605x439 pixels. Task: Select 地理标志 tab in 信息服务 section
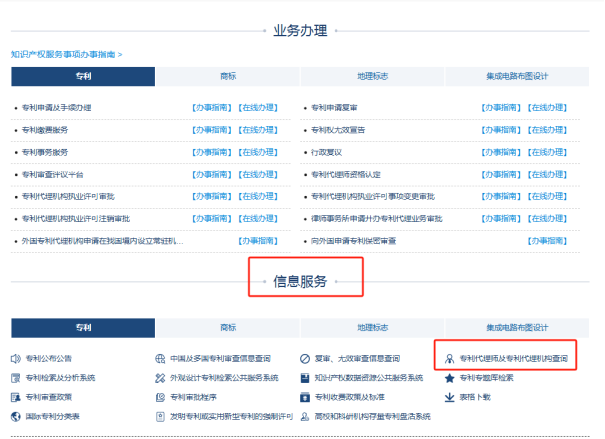(372, 327)
